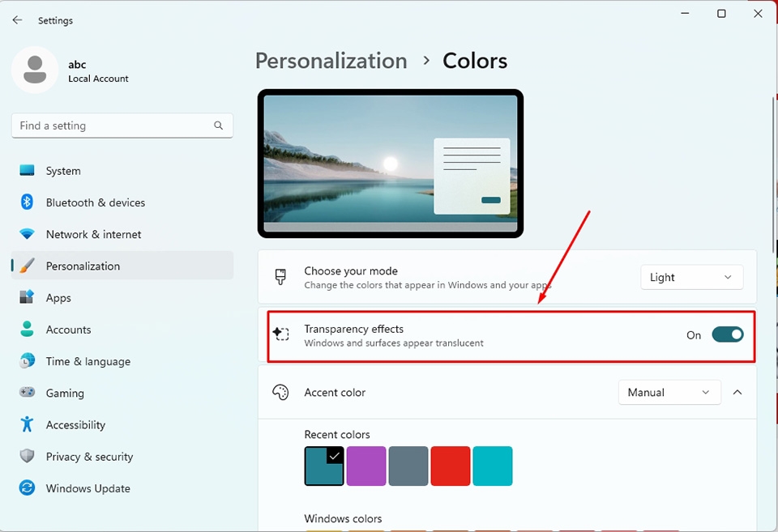Turn off the Transparency effects toggle
The image size is (778, 532).
click(728, 334)
